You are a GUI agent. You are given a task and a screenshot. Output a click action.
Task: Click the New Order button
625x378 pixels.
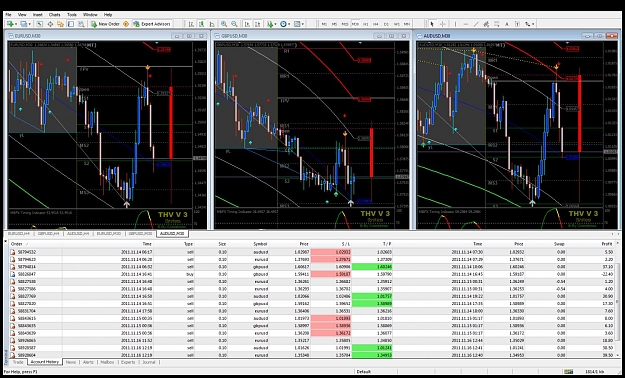[x=105, y=24]
